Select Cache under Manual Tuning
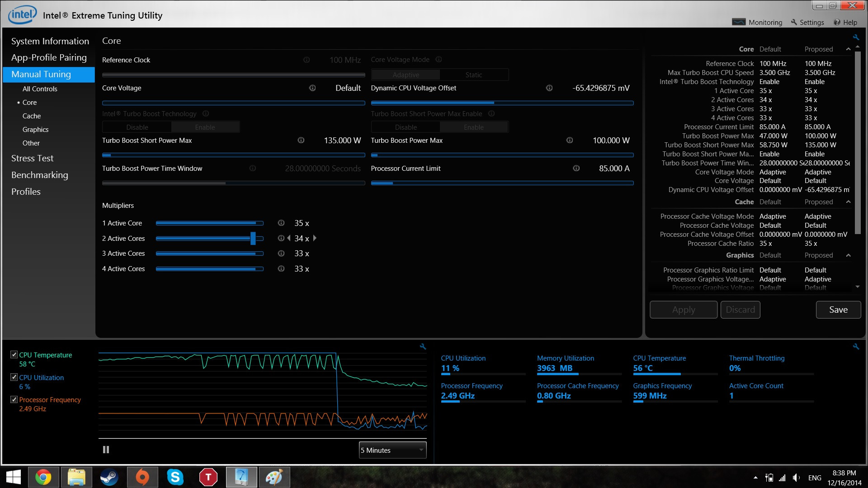868x488 pixels. pos(32,116)
